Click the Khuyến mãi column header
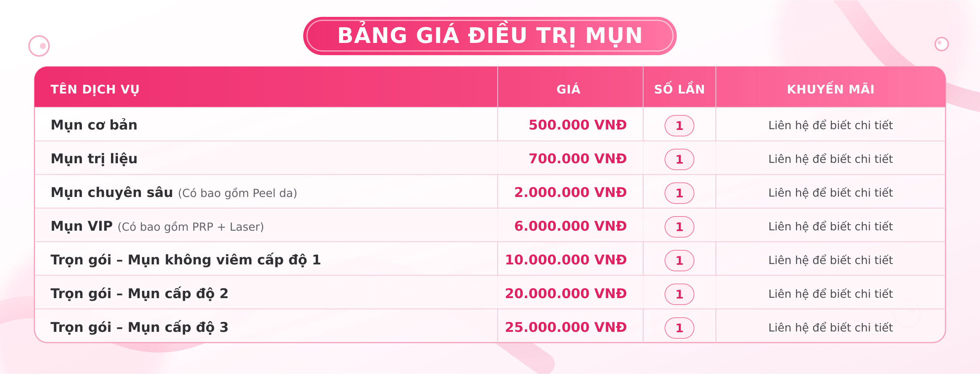 coord(831,89)
